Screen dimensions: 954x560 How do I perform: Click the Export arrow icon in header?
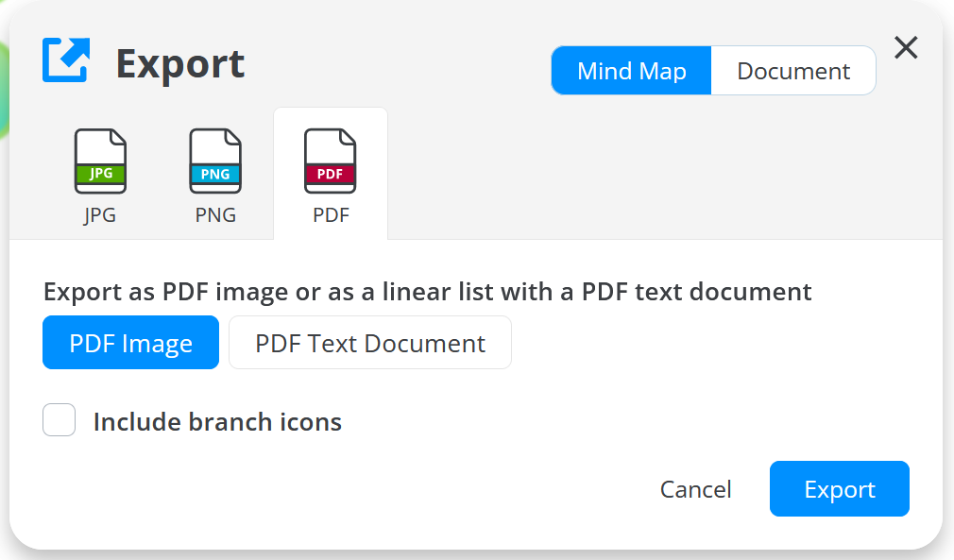tap(66, 59)
